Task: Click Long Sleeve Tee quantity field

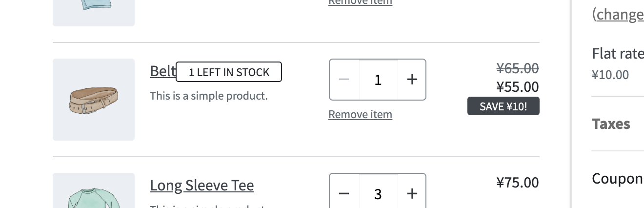Action: pyautogui.click(x=378, y=194)
